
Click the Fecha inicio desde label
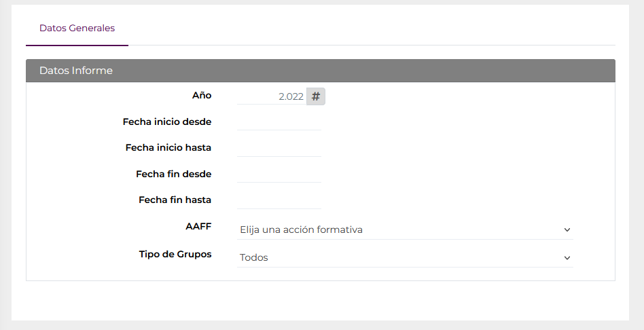(167, 122)
